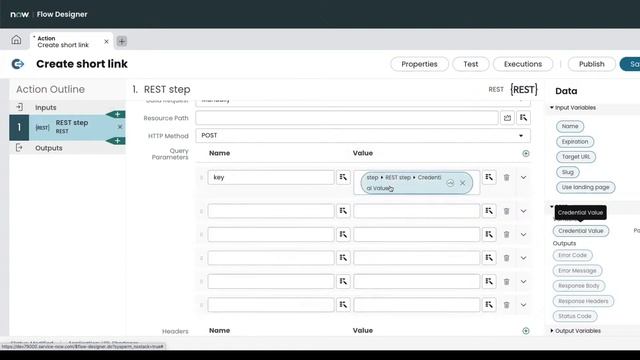The width and height of the screenshot is (640, 360).
Task: Open data pill picker for key value
Action: point(489,177)
